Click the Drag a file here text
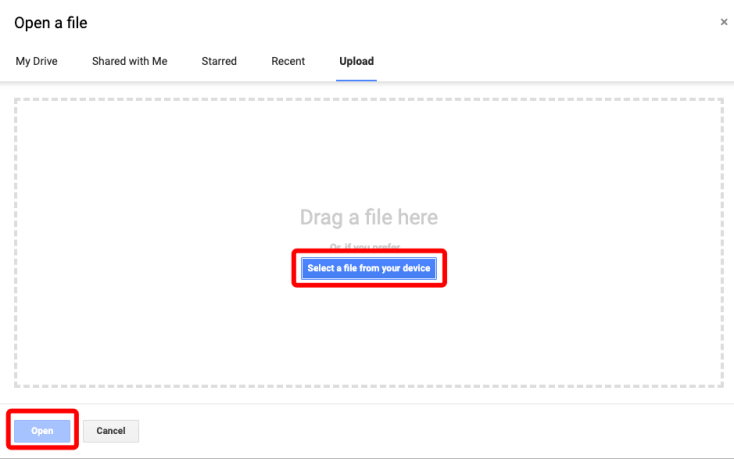Screen dimensions: 734x459 tap(368, 217)
